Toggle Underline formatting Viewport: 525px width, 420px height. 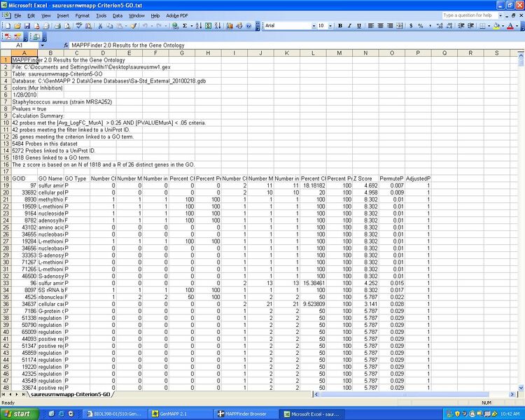(358, 26)
